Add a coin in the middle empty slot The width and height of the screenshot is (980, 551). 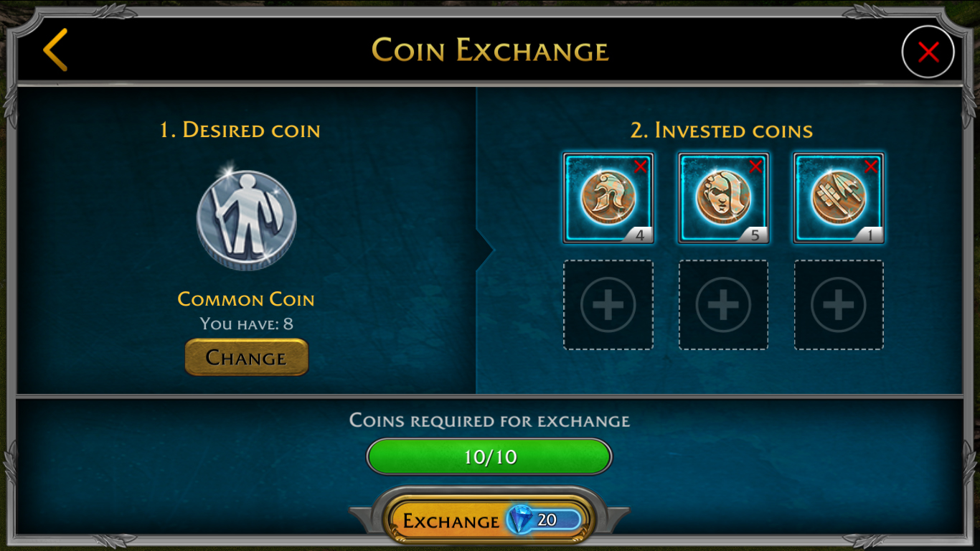click(723, 305)
